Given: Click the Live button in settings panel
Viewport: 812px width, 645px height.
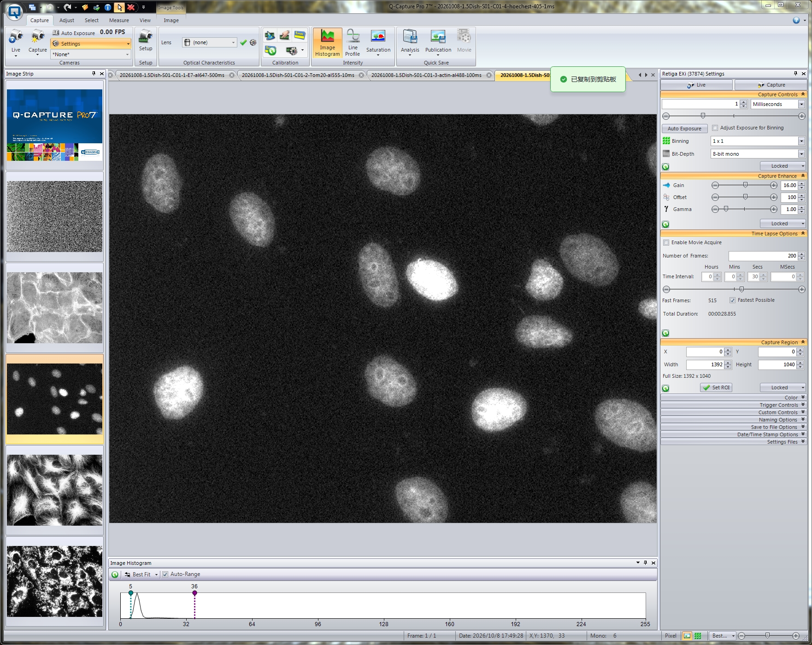Looking at the screenshot, I should 696,85.
